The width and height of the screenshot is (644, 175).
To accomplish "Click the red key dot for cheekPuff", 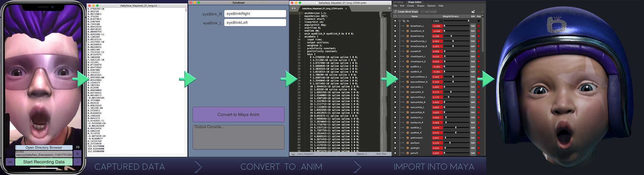I will click(479, 52).
